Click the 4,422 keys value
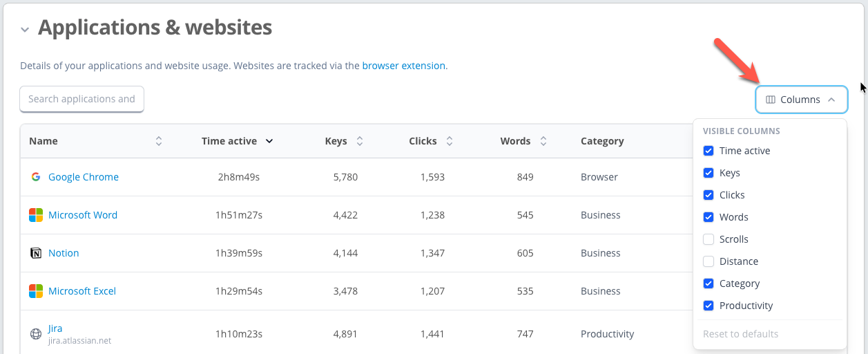This screenshot has height=354, width=868. click(345, 215)
